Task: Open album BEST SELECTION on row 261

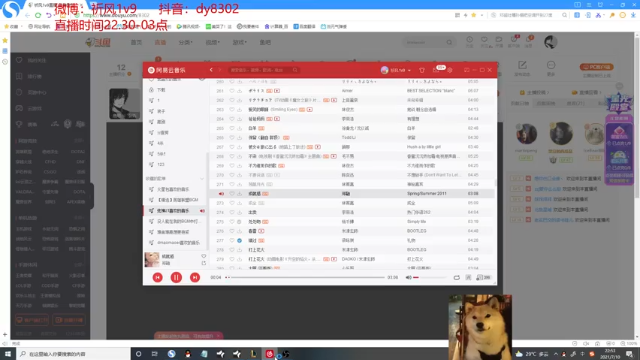Action: 431,91
